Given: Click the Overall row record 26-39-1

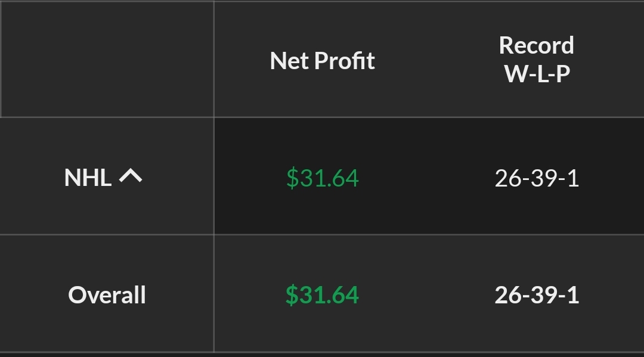Looking at the screenshot, I should (537, 295).
